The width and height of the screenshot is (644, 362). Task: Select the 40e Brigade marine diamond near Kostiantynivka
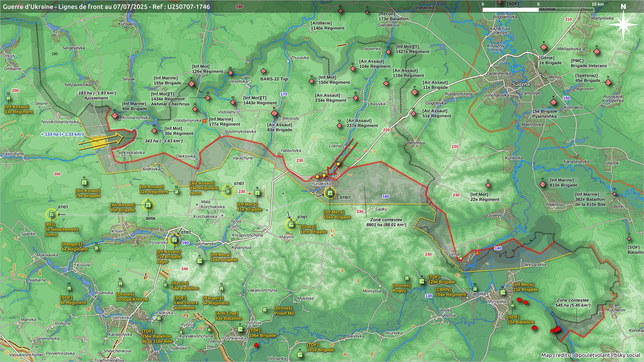coord(115,116)
